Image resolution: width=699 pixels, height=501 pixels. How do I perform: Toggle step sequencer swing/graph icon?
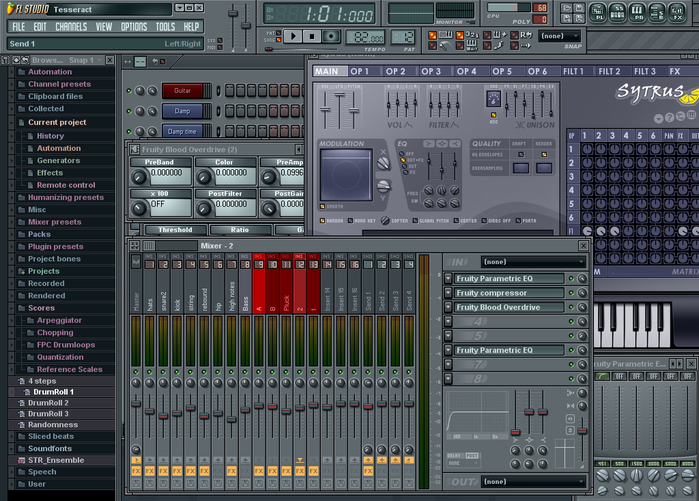pos(140,62)
